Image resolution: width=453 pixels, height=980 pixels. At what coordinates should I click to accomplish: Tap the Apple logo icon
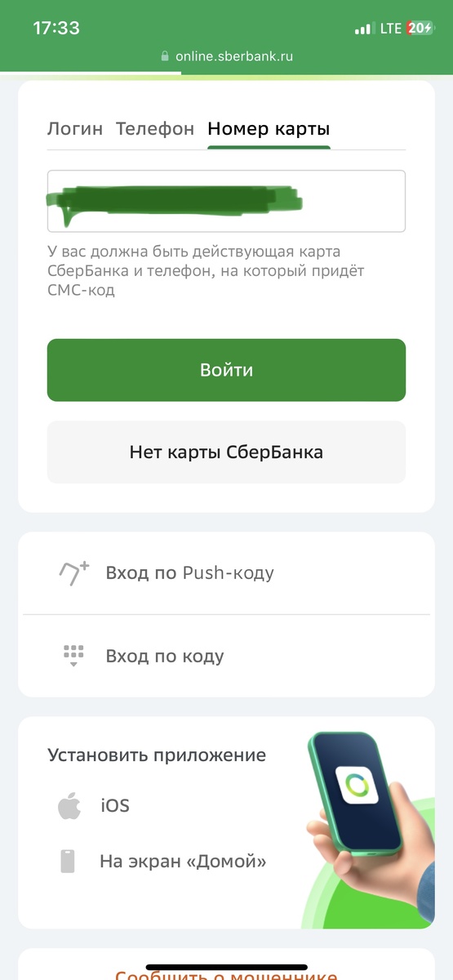69,806
